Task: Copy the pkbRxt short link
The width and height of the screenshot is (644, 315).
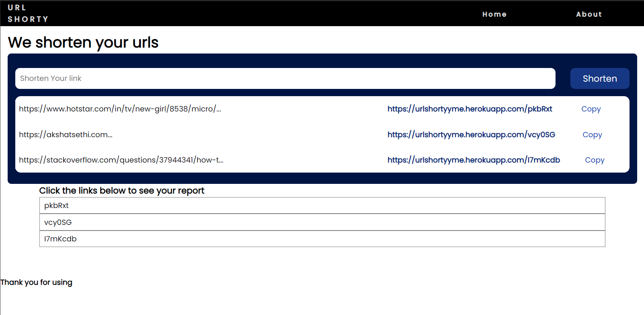Action: pyautogui.click(x=591, y=109)
